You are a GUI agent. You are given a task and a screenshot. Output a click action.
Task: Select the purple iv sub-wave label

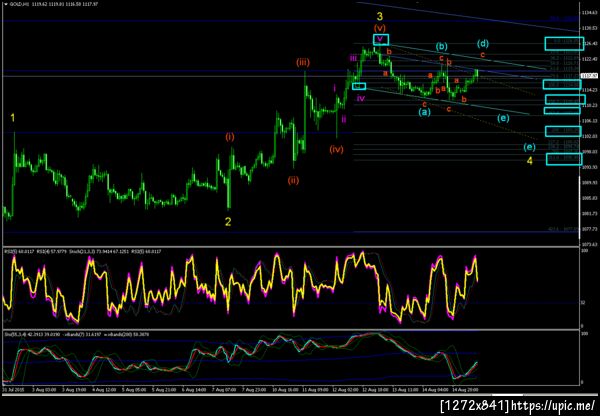coord(360,98)
